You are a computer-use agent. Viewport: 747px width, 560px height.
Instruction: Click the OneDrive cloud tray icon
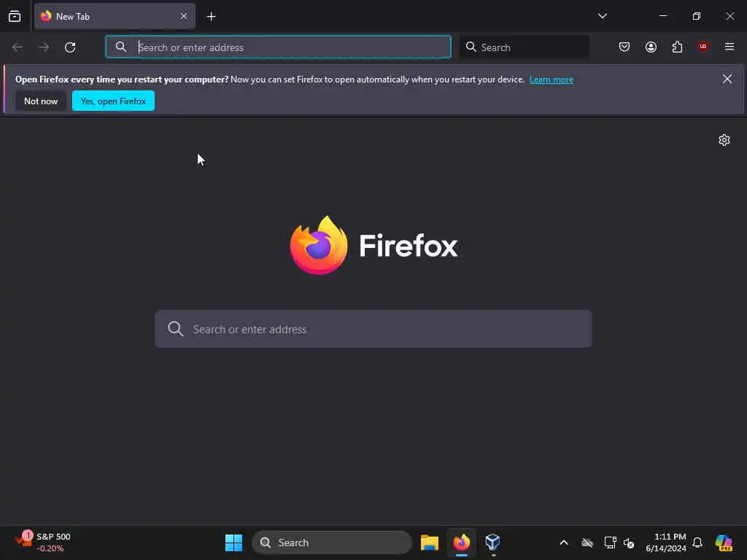(587, 542)
